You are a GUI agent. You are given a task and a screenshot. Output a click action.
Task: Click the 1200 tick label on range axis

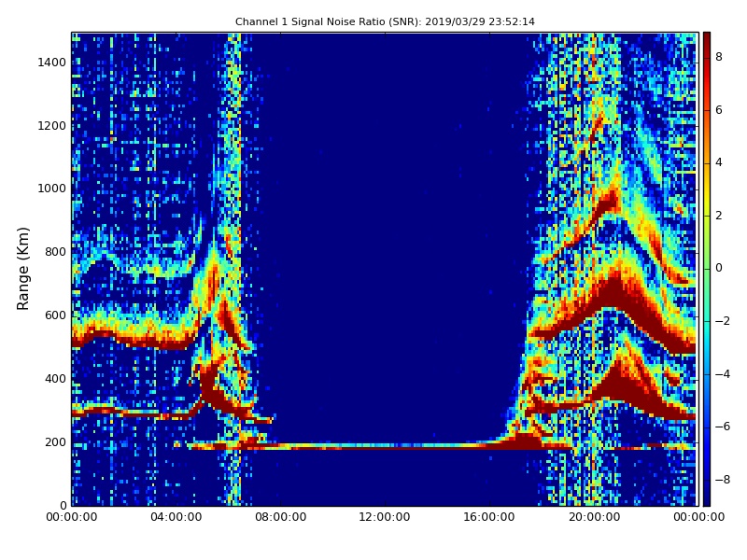[52, 126]
